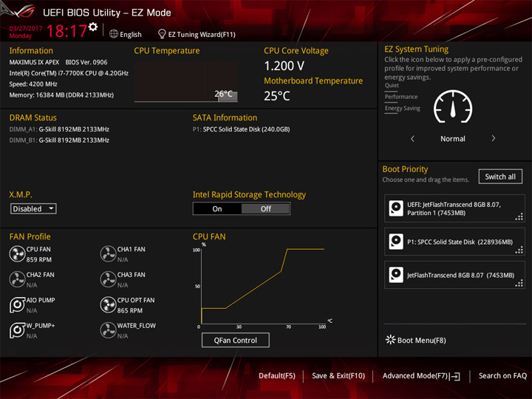Click the W_PUMP+ pump icon
Image resolution: width=532 pixels, height=399 pixels.
17,330
